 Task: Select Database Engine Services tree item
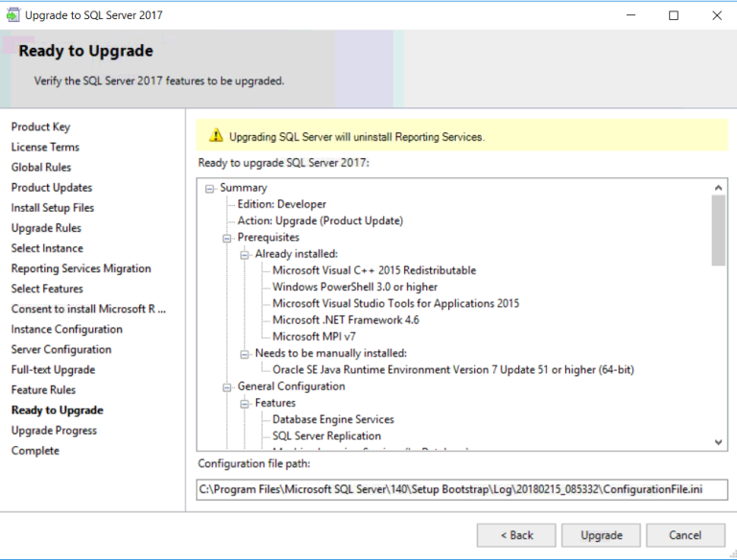click(333, 419)
